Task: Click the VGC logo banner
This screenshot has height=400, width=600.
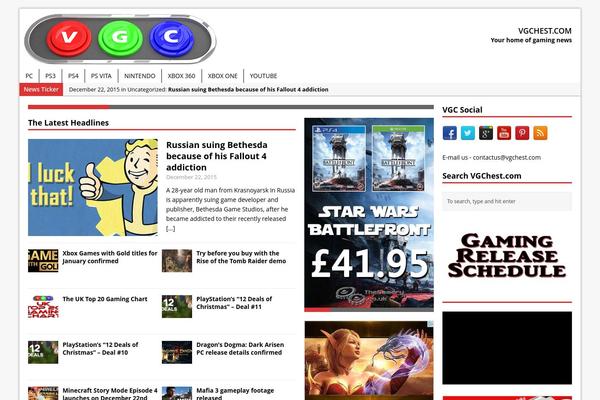Action: pos(120,39)
